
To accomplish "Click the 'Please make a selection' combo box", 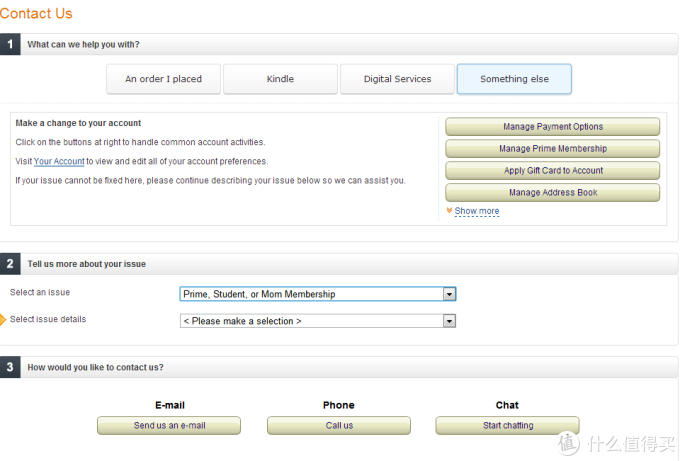I will [317, 321].
